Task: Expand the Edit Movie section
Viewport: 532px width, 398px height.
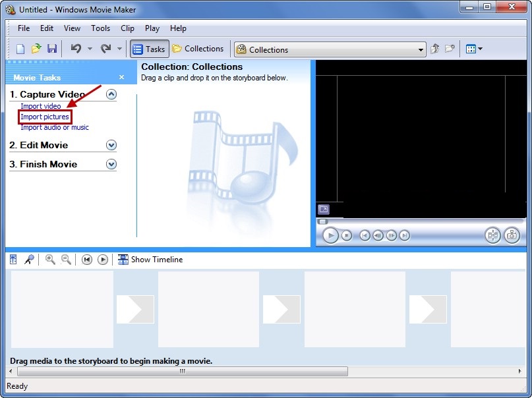Action: coord(111,145)
